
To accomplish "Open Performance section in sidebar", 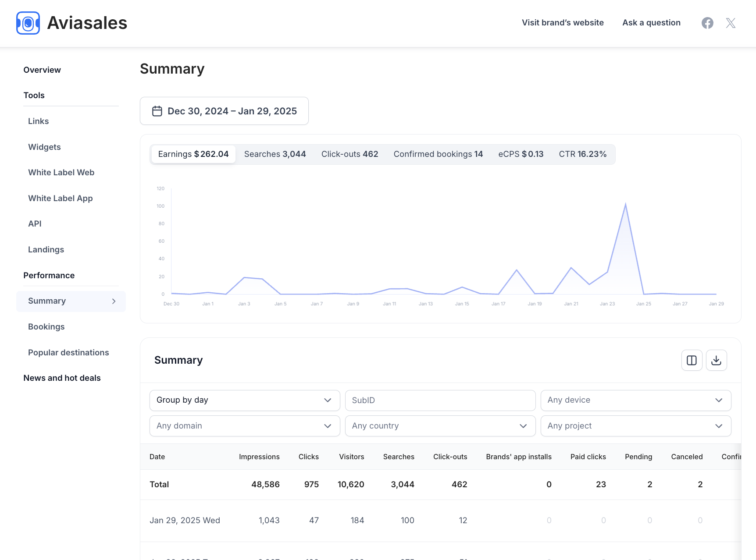I will pyautogui.click(x=49, y=276).
